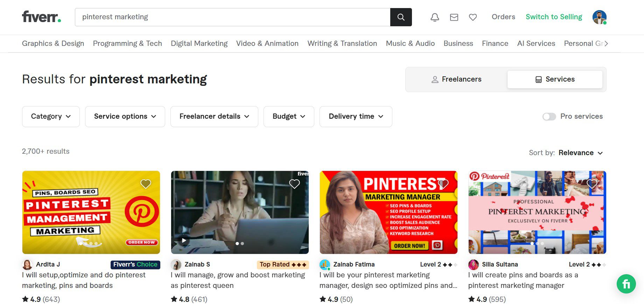Click the Fiverr's Choice badge
This screenshot has width=644, height=304.
coord(135,264)
